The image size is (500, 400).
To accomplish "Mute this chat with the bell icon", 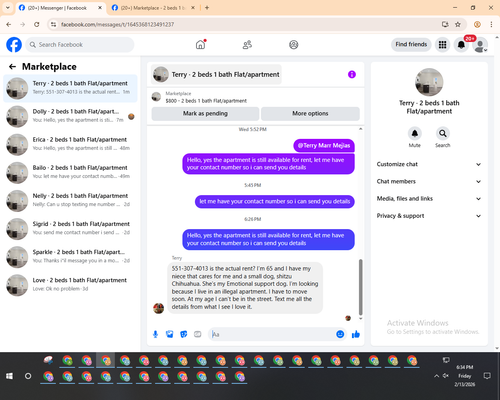I will click(x=414, y=134).
